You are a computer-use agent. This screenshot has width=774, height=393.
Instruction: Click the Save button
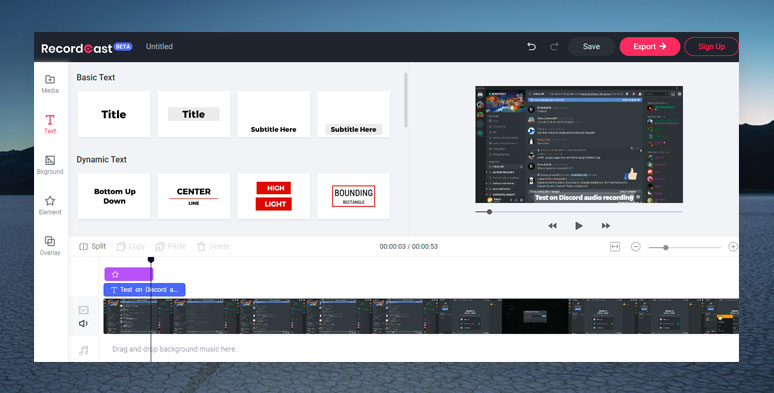[591, 46]
